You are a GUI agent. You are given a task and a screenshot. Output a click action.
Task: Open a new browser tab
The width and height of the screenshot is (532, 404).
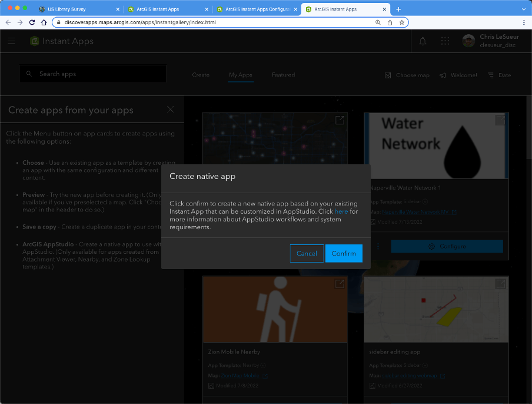pos(398,9)
